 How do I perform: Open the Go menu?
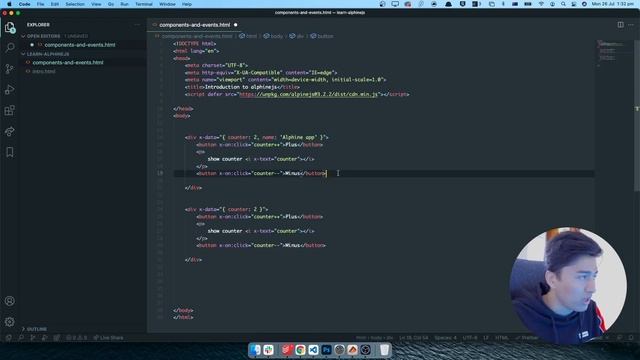coord(111,4)
